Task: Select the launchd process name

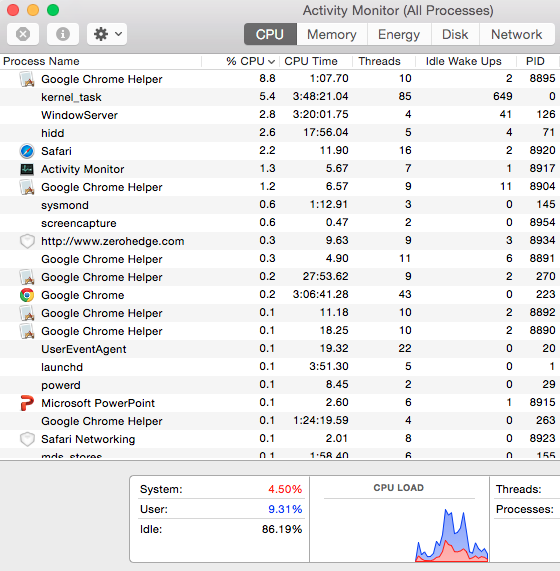Action: [x=62, y=367]
